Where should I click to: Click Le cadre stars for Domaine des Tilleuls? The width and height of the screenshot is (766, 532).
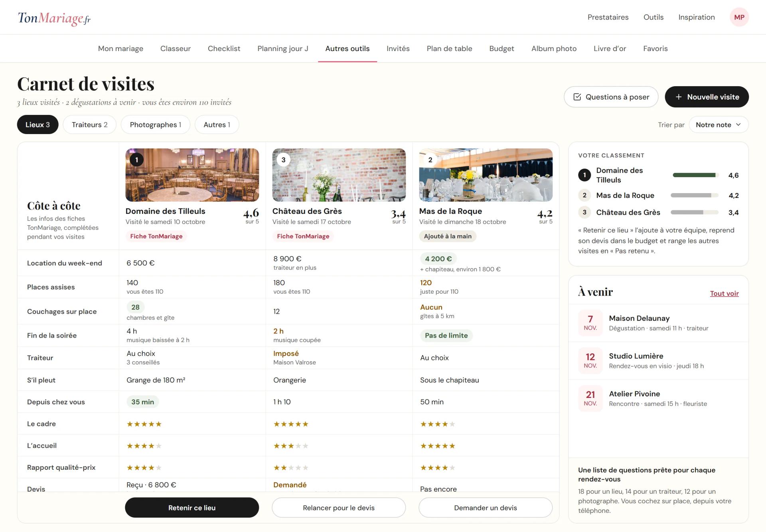(144, 424)
